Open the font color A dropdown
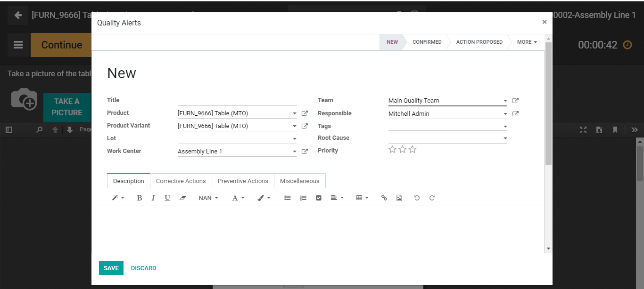 point(239,198)
